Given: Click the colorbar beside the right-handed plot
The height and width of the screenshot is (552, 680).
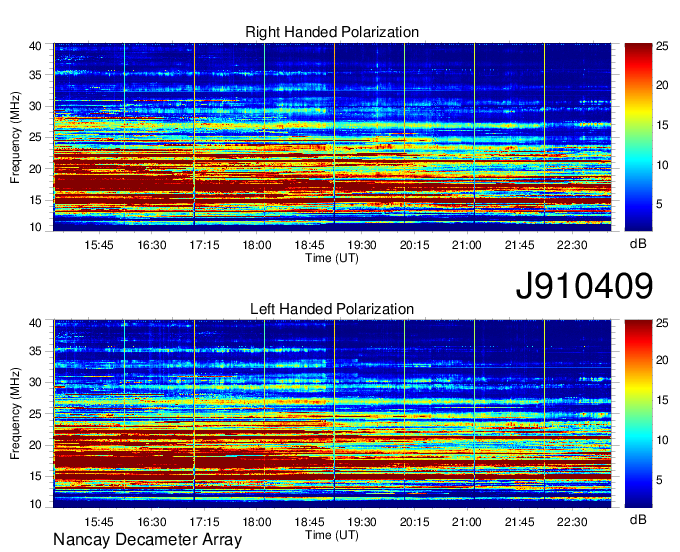Looking at the screenshot, I should [x=638, y=137].
